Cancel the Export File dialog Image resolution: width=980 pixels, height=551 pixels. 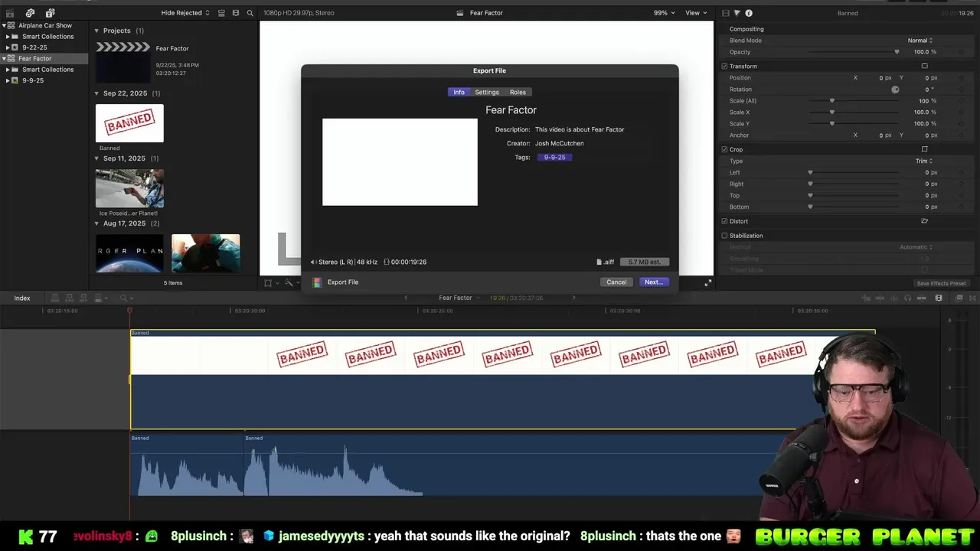pyautogui.click(x=616, y=282)
